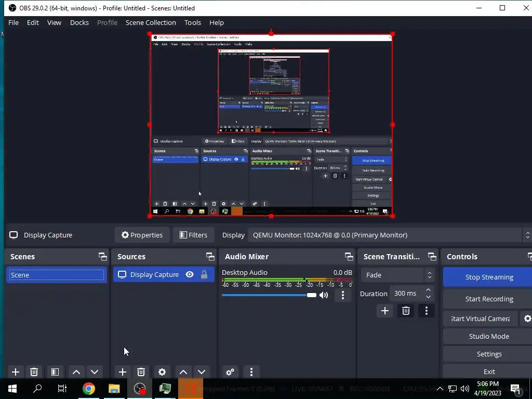Open Settings from Controls dock
Image resolution: width=532 pixels, height=399 pixels.
click(x=487, y=354)
